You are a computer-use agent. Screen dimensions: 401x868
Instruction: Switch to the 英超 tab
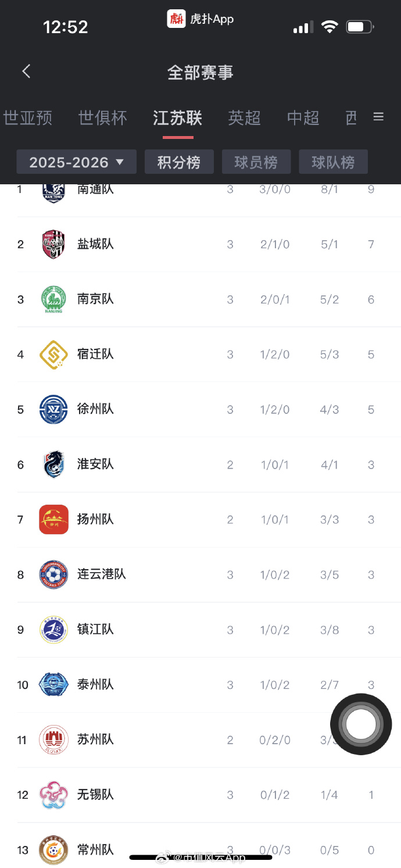[x=244, y=118]
